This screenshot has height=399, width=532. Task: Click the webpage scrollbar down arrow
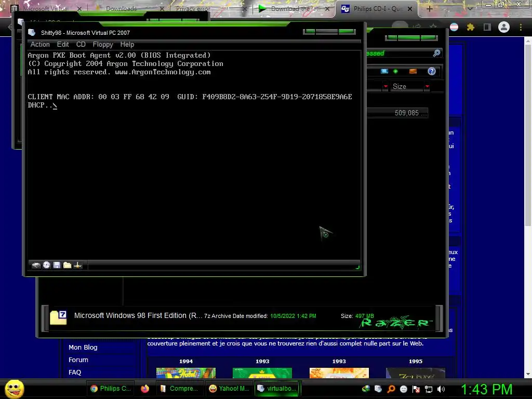click(x=528, y=374)
